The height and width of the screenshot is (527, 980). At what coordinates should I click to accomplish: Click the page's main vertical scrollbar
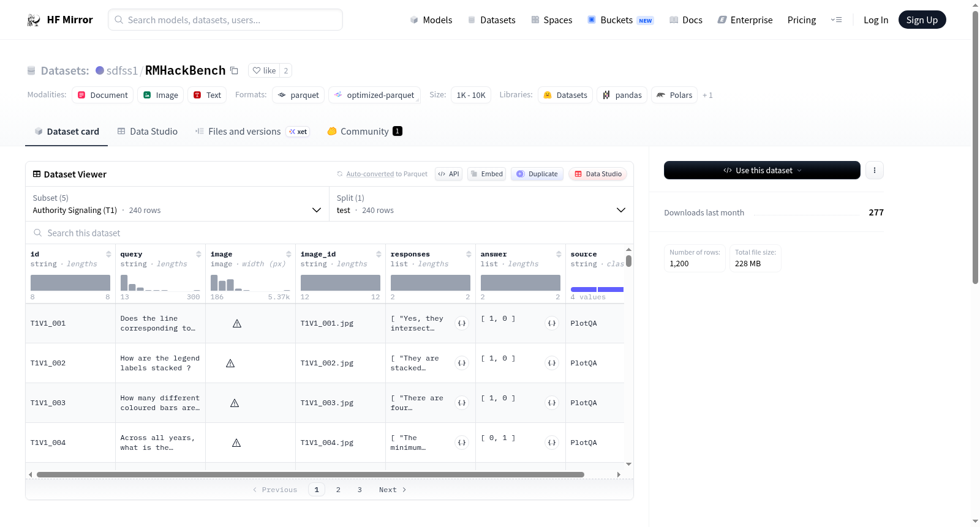click(x=975, y=147)
